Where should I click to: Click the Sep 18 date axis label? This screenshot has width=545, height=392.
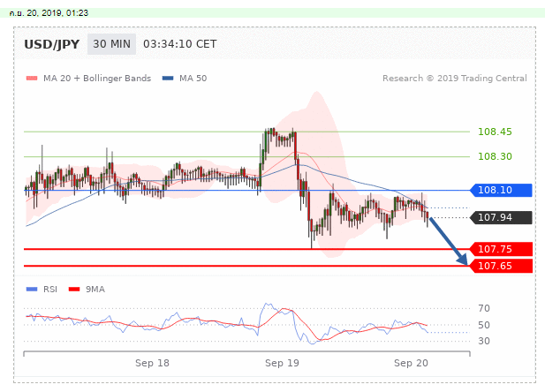152,363
